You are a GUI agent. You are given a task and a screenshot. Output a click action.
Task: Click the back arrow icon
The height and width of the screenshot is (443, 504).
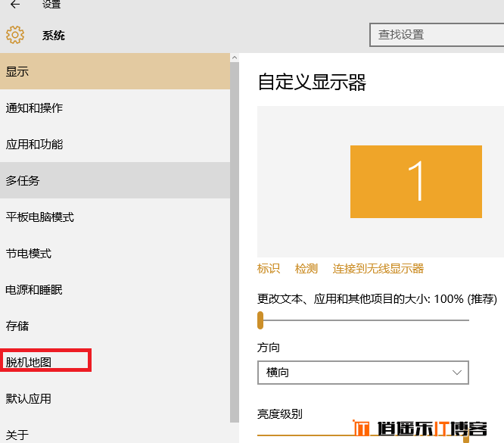(15, 5)
